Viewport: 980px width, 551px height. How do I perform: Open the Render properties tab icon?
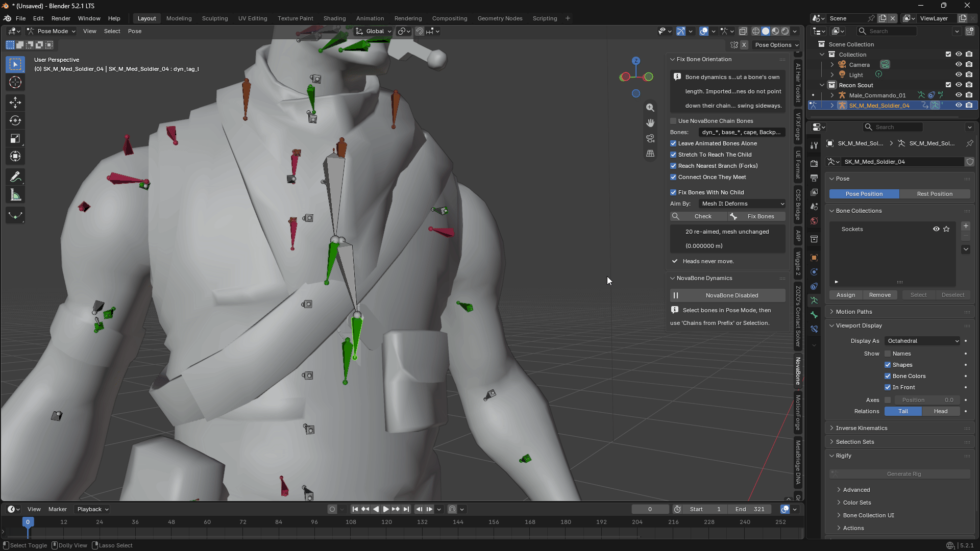814,164
